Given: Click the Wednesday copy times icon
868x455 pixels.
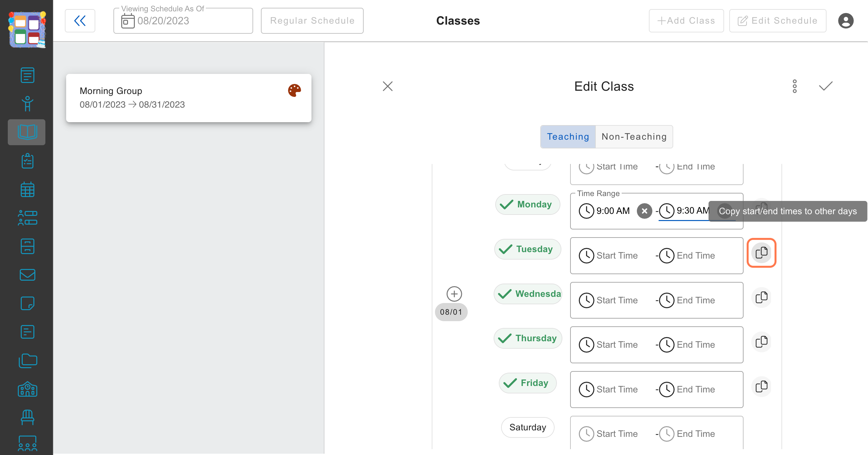Looking at the screenshot, I should tap(761, 297).
